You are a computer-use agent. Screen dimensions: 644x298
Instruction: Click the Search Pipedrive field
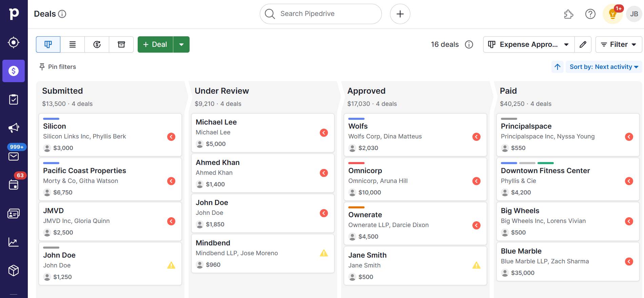click(x=321, y=14)
